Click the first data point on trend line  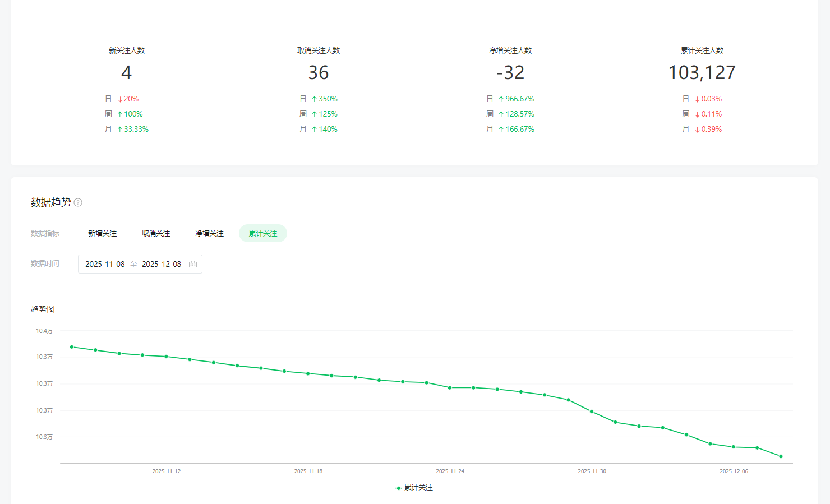point(72,347)
